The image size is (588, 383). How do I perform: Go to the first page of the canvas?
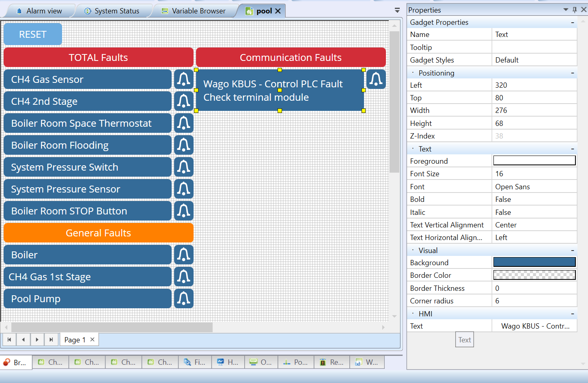click(x=9, y=340)
